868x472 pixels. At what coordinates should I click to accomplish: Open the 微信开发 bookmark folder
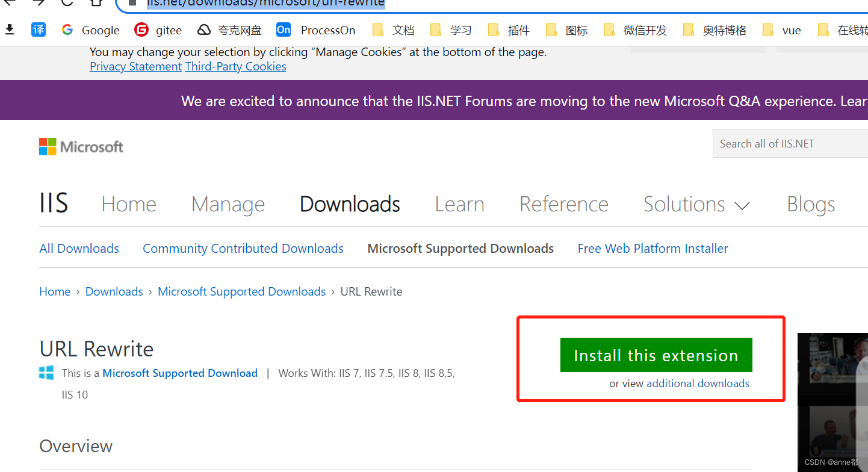pyautogui.click(x=635, y=30)
